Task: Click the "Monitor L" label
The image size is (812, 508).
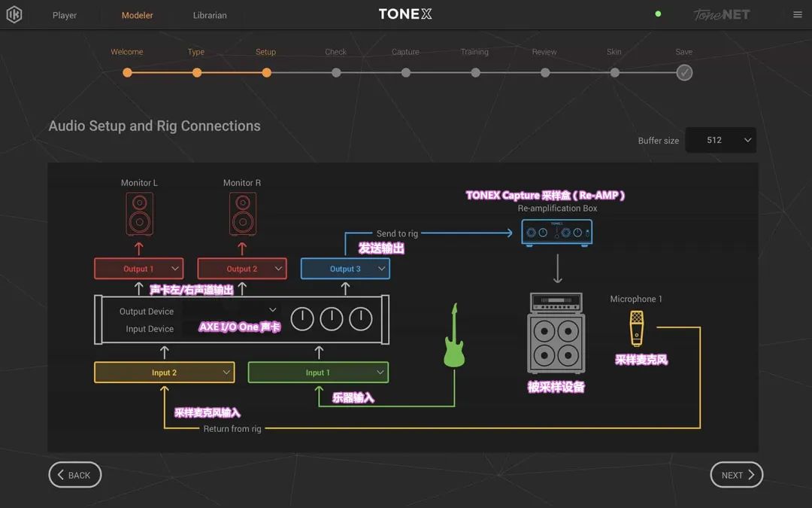Action: (139, 183)
